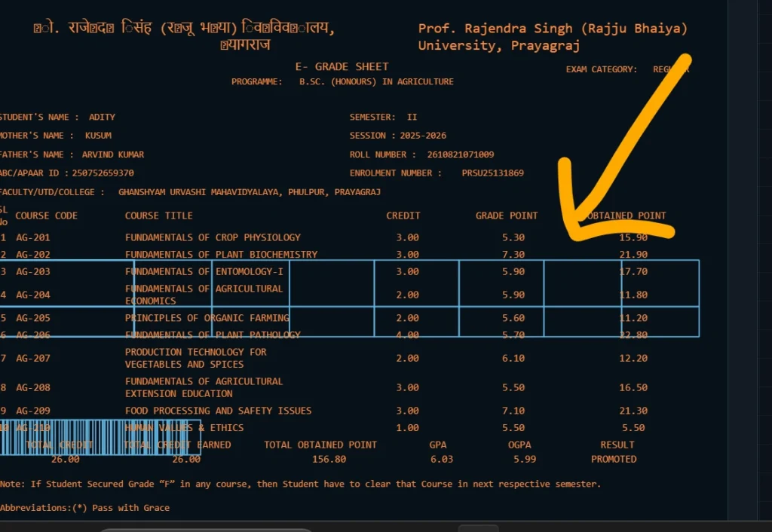Click "FUNDAMENTALS OF AGRICULTURAL ECONOMICS" course title
Screen dimensions: 772x532
204,295
